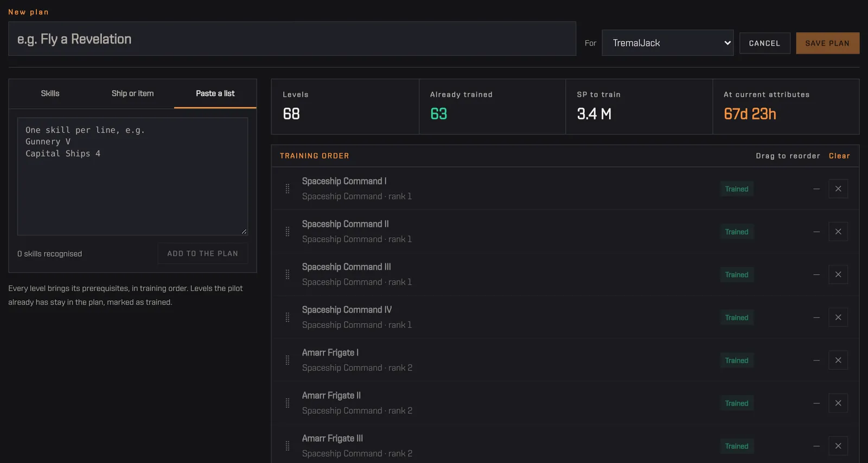Viewport: 868px width, 463px height.
Task: Remove Spaceship Command IV from the plan
Action: [838, 318]
